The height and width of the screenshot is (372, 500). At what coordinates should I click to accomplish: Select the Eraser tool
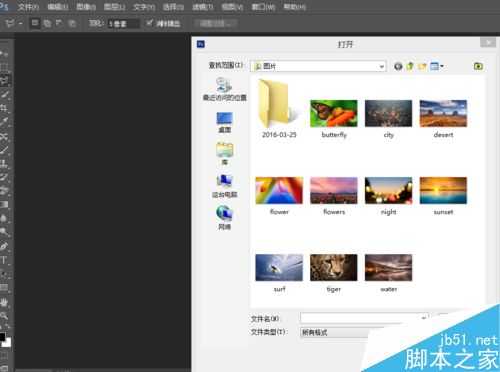[4, 191]
